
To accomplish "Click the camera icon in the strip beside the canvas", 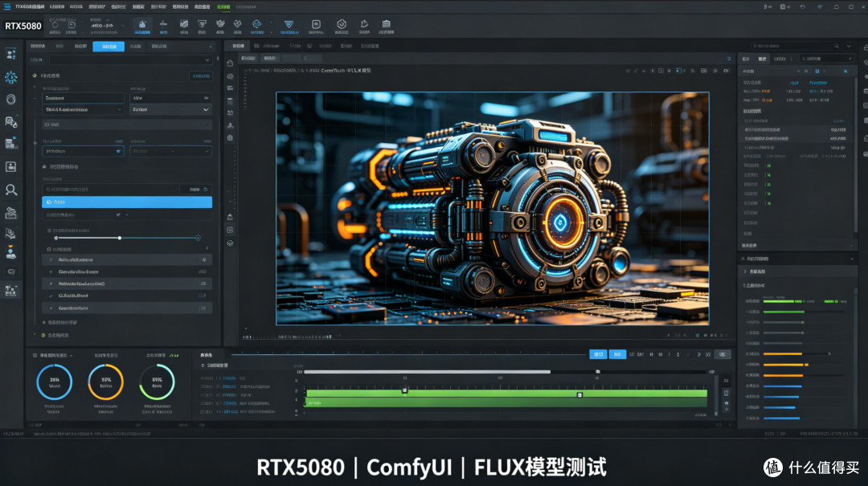I will [x=231, y=76].
